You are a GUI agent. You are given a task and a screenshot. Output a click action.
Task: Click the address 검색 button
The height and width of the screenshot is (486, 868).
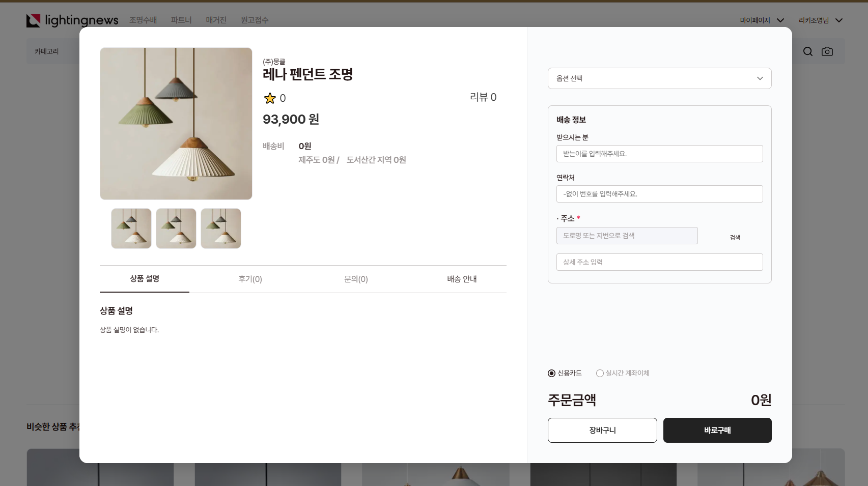pos(735,237)
